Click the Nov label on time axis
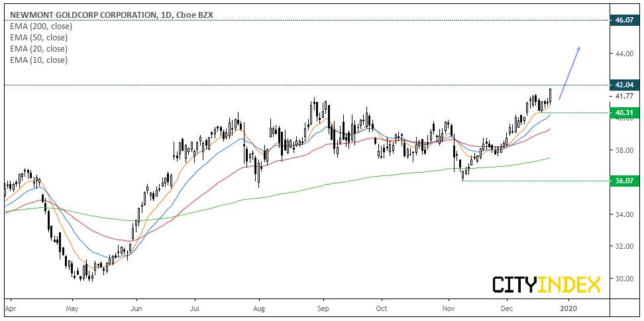The width and height of the screenshot is (644, 321). click(449, 308)
